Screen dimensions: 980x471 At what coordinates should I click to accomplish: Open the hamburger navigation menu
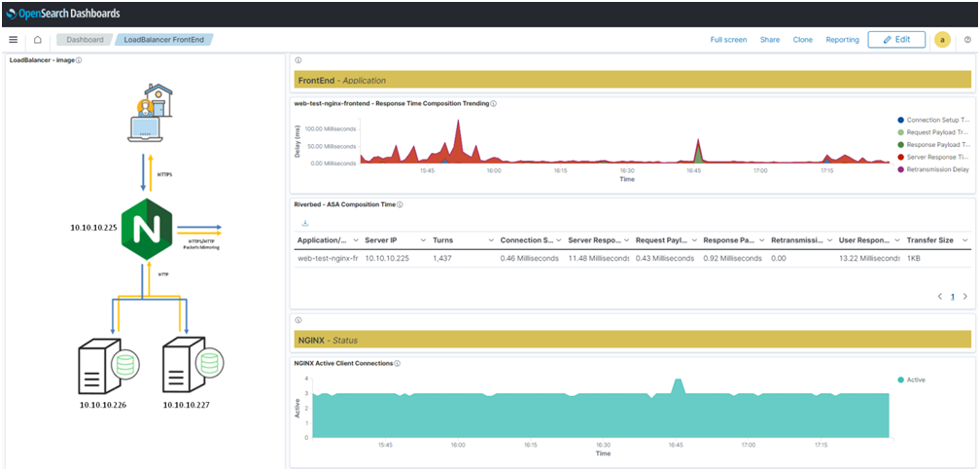pos(14,39)
